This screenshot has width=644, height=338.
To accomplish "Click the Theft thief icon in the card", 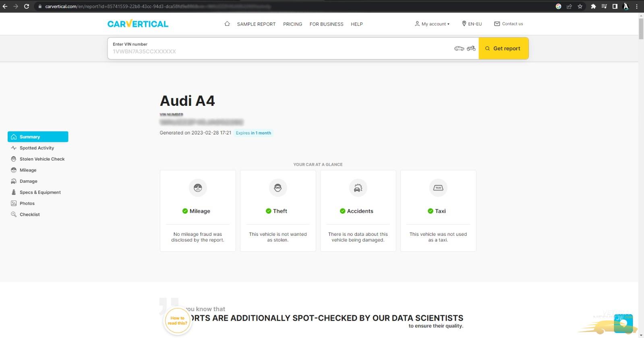I will pyautogui.click(x=278, y=188).
